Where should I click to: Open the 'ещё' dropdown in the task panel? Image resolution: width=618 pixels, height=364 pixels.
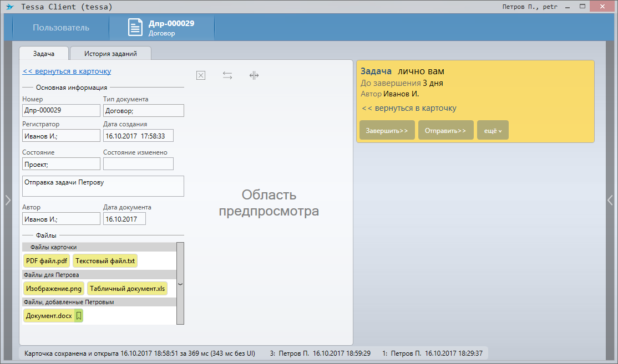tap(492, 130)
